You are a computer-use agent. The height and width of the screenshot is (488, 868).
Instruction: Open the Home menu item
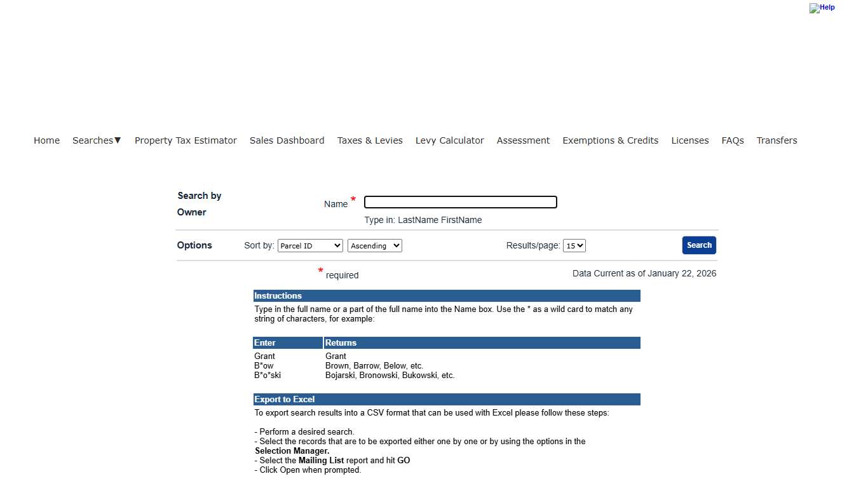pyautogui.click(x=46, y=140)
